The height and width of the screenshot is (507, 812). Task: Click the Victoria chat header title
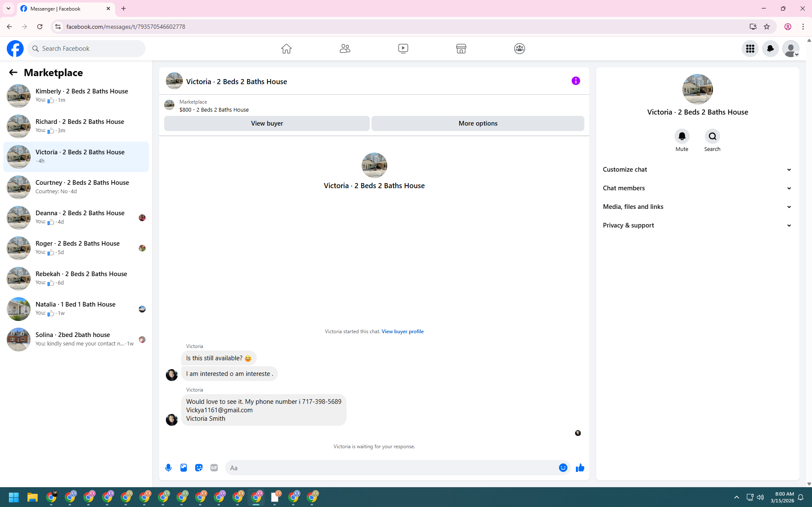pos(237,82)
